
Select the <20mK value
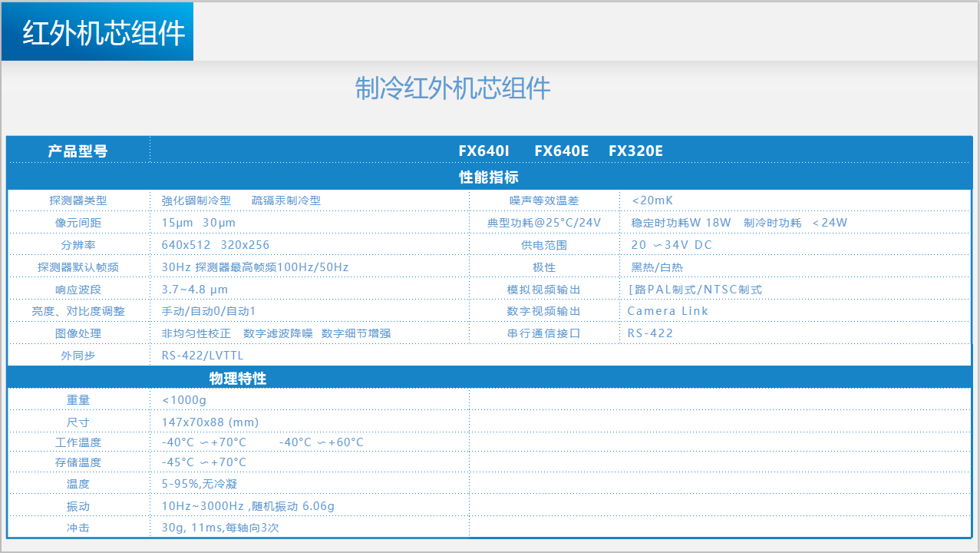[652, 200]
